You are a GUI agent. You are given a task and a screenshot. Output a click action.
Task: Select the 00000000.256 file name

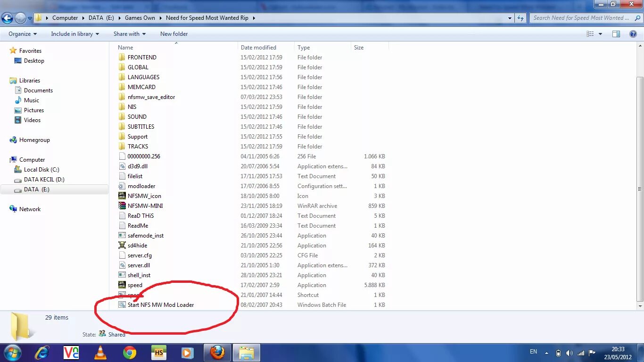click(144, 156)
